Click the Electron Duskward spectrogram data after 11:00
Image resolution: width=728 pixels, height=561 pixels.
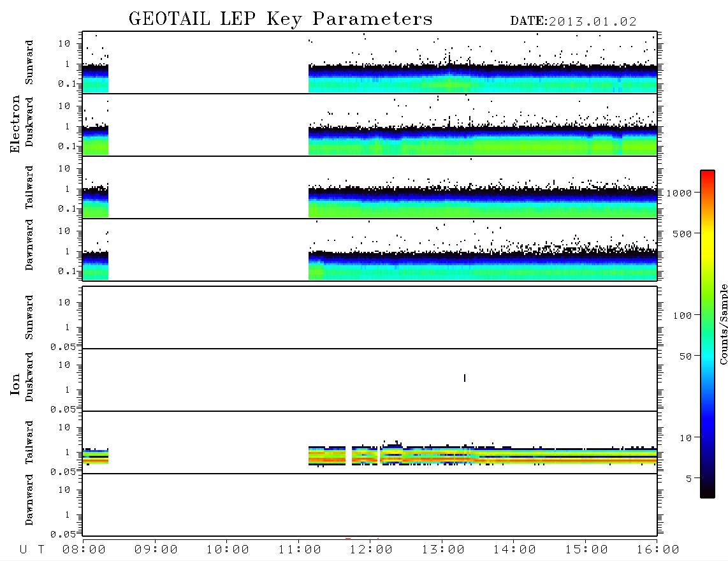(483, 140)
